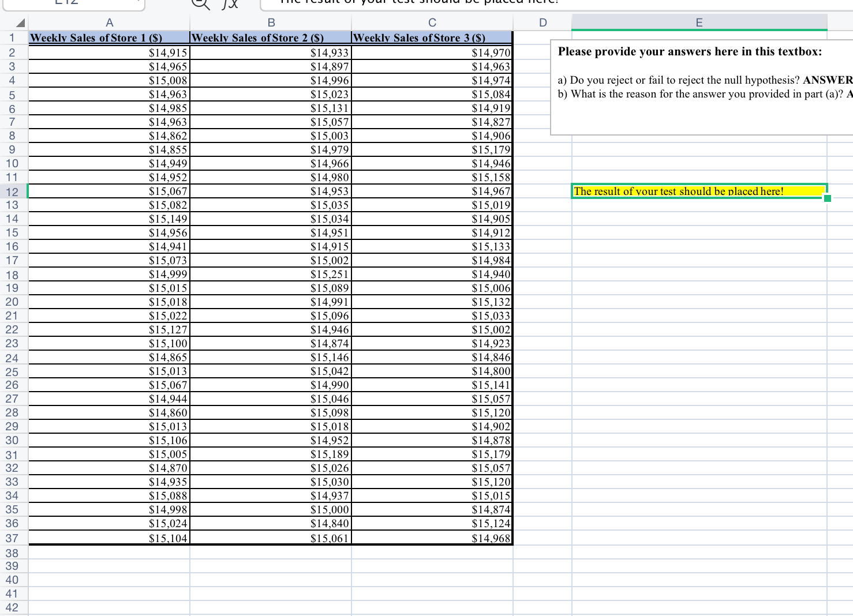Select cell with value $14,965
853x616 pixels.
109,66
